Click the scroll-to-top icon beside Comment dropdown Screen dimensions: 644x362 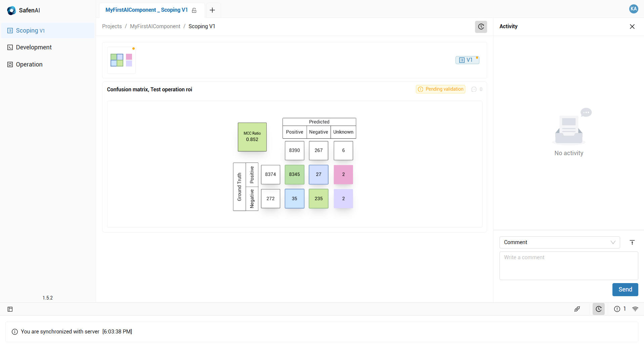tap(632, 242)
